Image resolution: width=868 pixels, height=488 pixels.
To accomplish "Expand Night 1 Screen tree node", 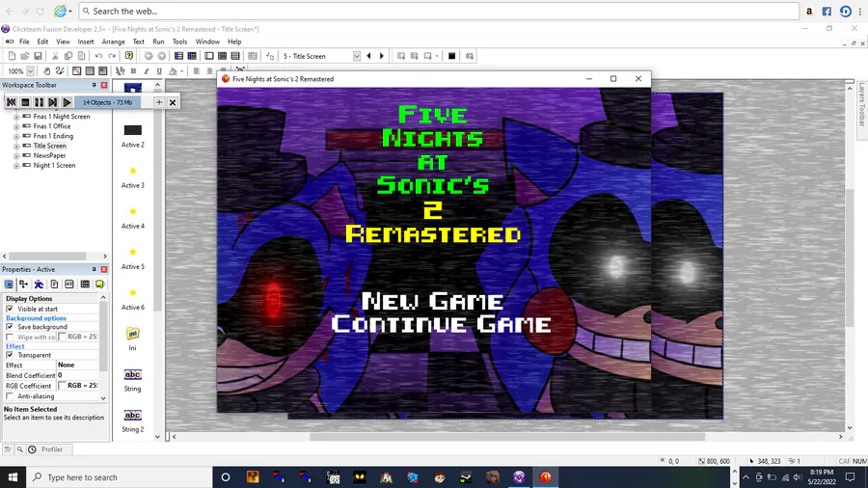I will (x=16, y=166).
